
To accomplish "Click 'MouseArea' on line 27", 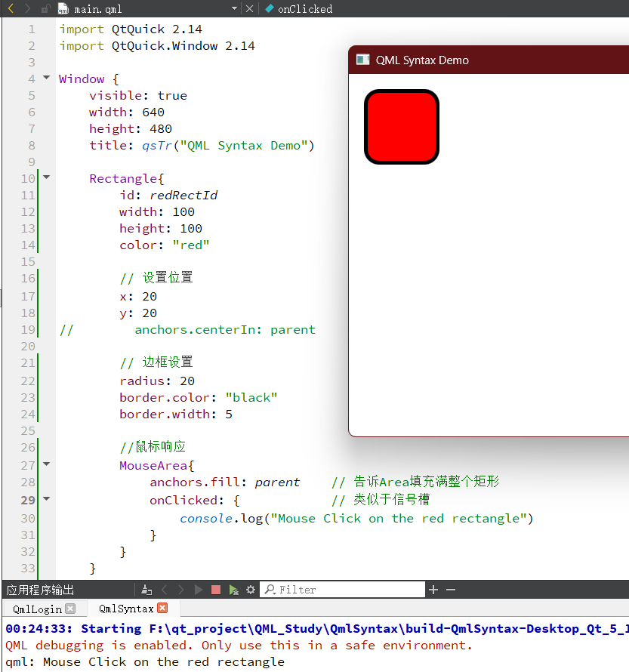I will tap(153, 465).
